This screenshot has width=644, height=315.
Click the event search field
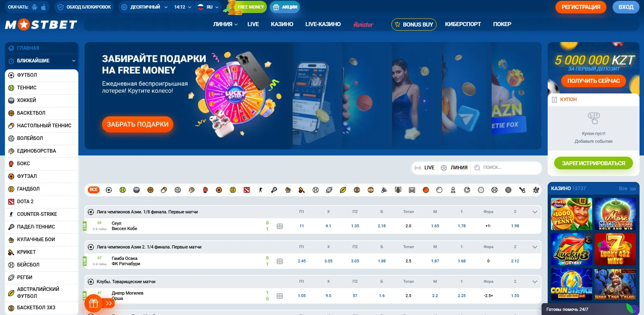click(508, 168)
